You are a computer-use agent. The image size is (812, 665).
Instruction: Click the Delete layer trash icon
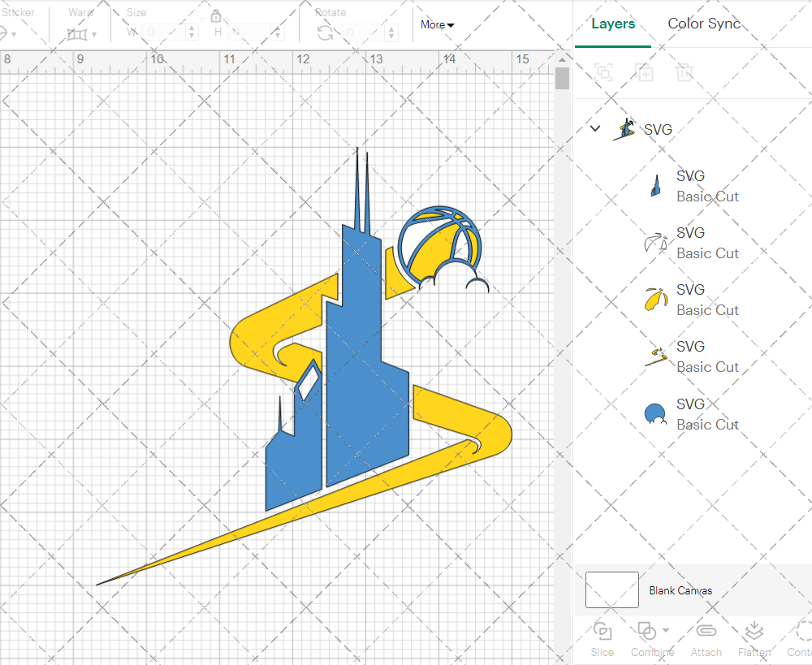tap(684, 72)
